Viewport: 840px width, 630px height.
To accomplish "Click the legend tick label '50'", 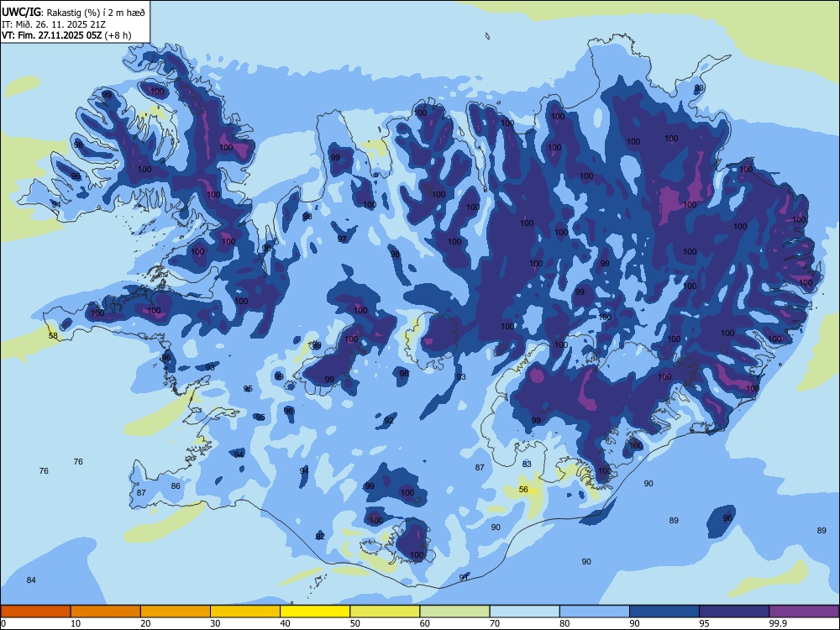I will (355, 623).
